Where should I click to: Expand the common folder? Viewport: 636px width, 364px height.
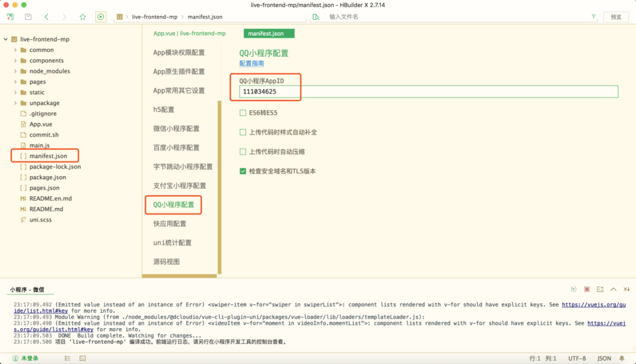coord(15,50)
